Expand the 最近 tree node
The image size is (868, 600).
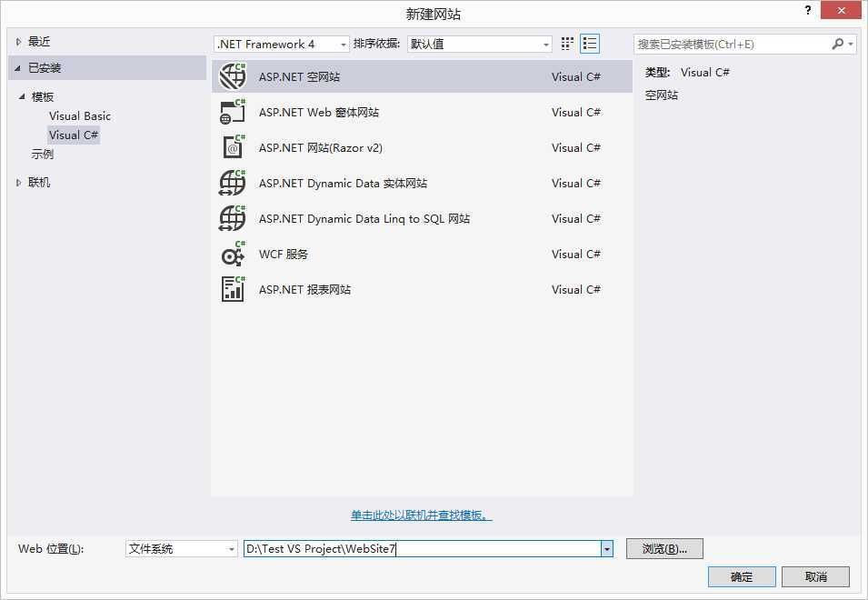18,42
